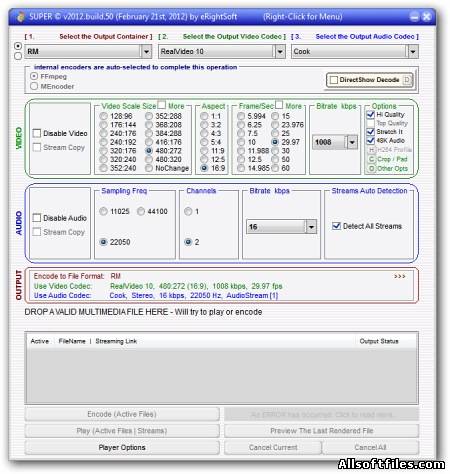The image size is (450, 474).
Task: Set frame rate to 25
Action: 275,133
